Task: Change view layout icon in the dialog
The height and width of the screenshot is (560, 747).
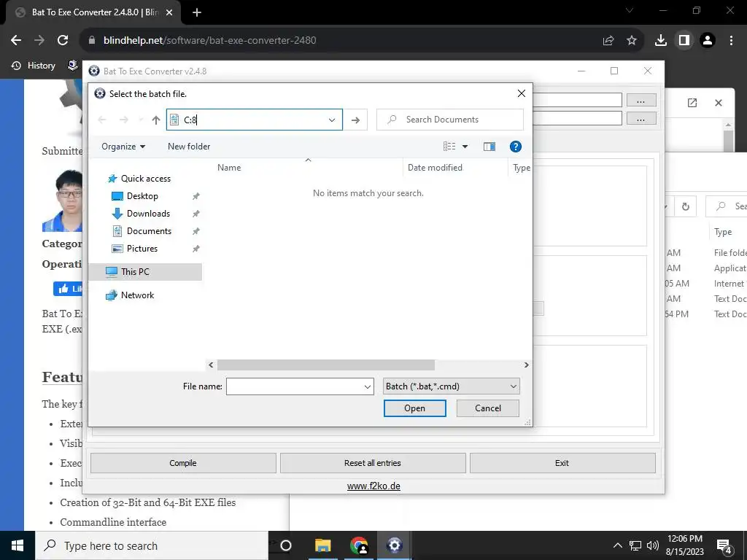Action: coord(449,147)
